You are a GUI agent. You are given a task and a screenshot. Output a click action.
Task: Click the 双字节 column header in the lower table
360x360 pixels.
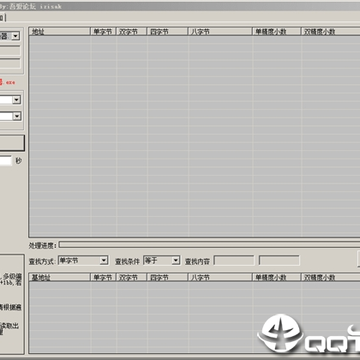(132, 277)
